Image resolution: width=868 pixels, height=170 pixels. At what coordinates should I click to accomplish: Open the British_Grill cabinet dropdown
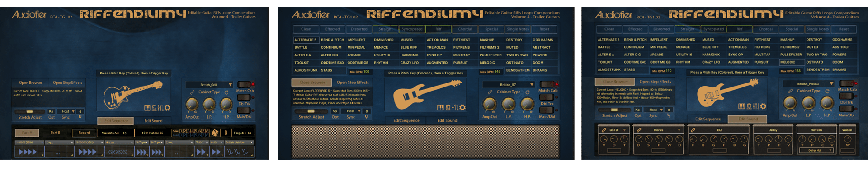coord(209,84)
